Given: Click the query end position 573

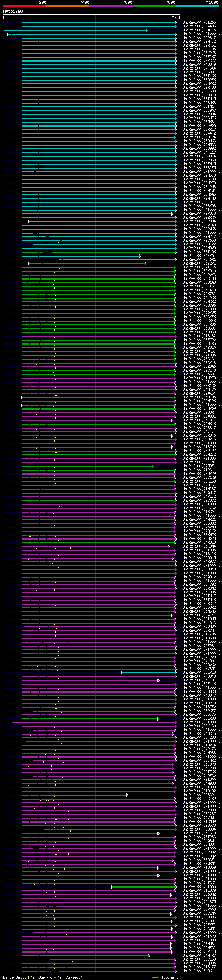Looking at the screenshot, I should 175,17.
